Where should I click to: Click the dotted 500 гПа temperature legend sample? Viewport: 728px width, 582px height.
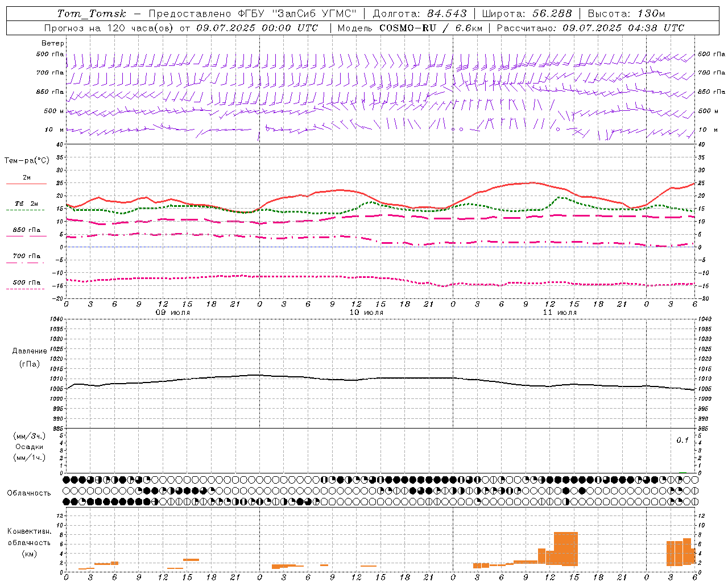(26, 289)
